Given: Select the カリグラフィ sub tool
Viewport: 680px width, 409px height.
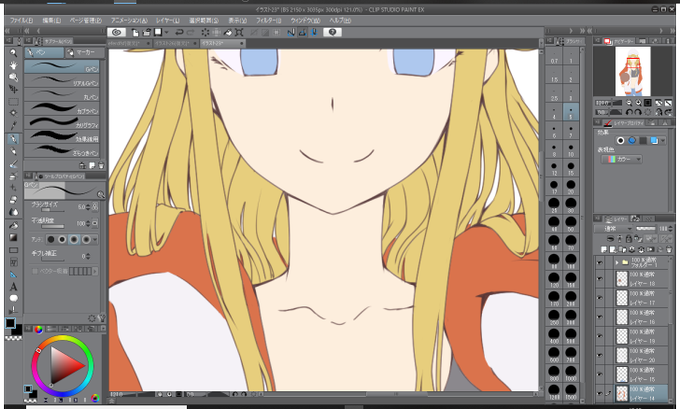Looking at the screenshot, I should (x=62, y=122).
